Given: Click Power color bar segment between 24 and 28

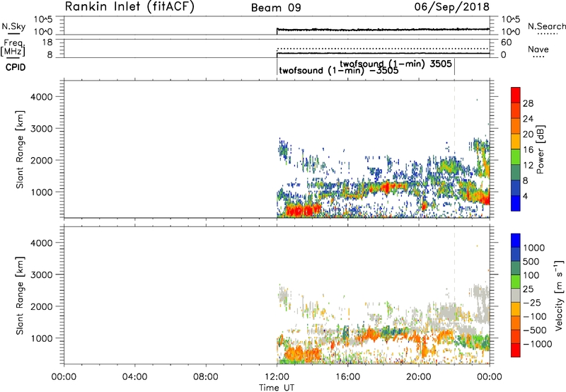Looking at the screenshot, I should [x=516, y=111].
